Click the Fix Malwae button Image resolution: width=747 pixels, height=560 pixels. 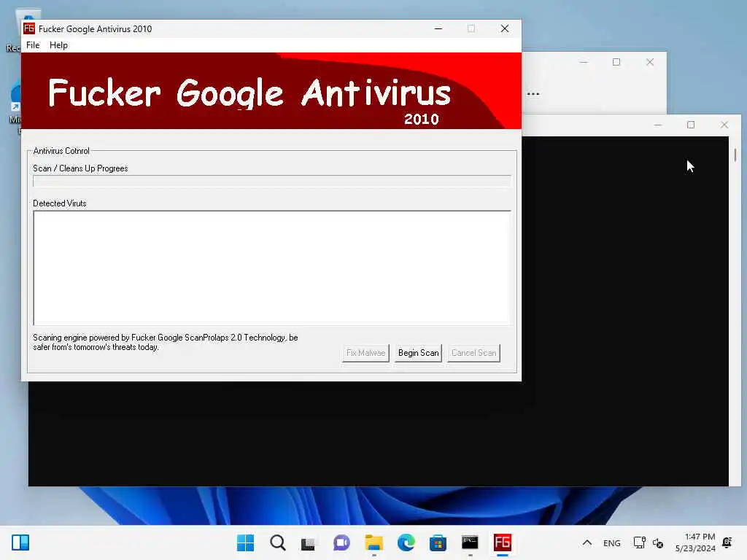point(365,353)
